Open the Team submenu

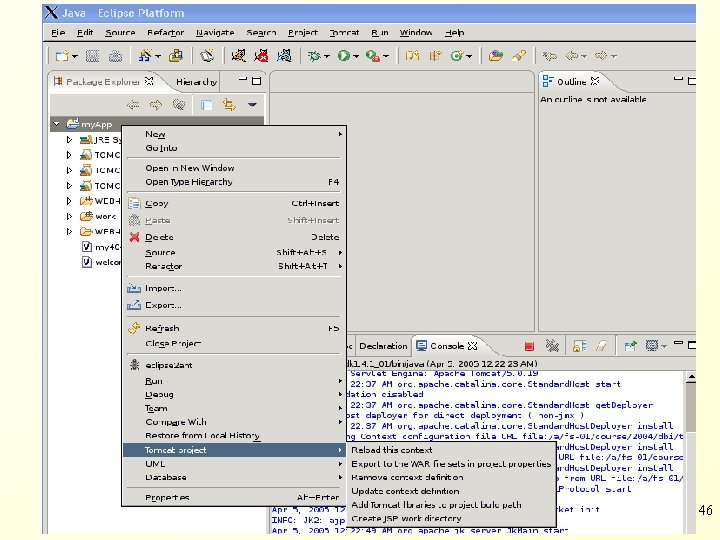click(234, 408)
